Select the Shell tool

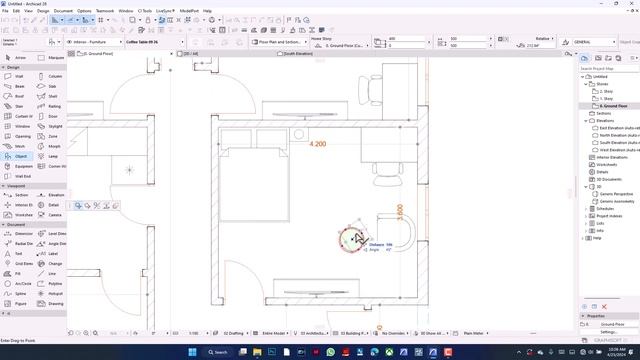pos(49,96)
